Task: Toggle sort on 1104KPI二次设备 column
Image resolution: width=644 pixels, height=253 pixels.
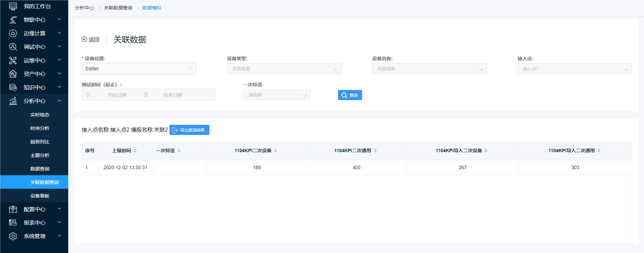Action: [x=276, y=151]
